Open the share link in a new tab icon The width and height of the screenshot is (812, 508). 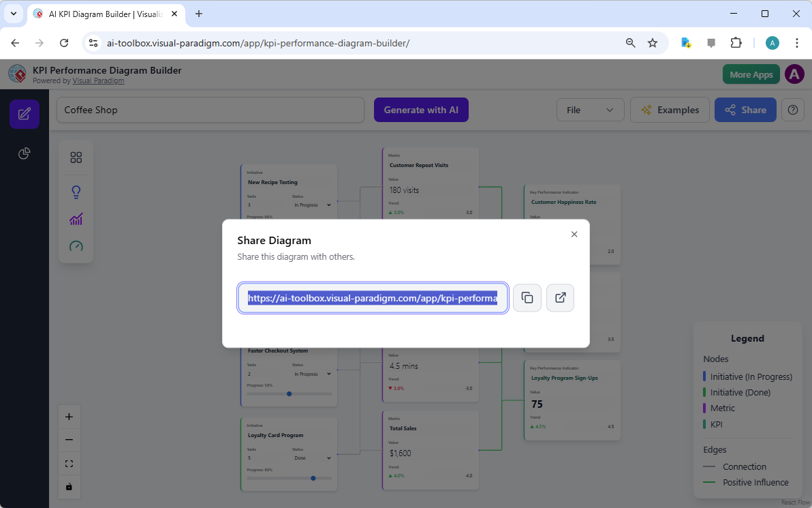point(559,297)
